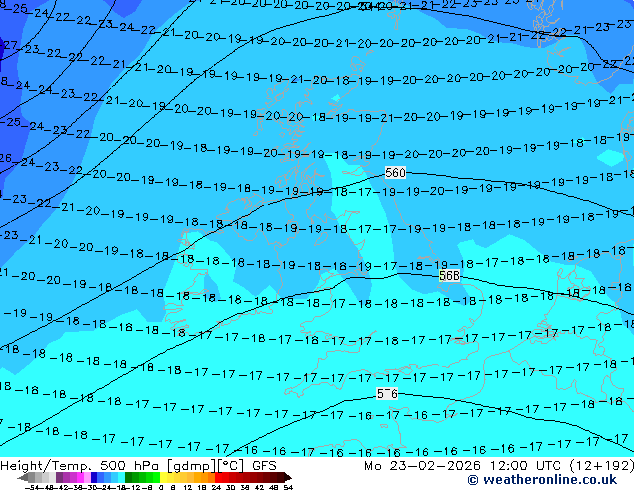
Task: Click the dark blue swatch in legend
Action: pyautogui.click(x=94, y=477)
